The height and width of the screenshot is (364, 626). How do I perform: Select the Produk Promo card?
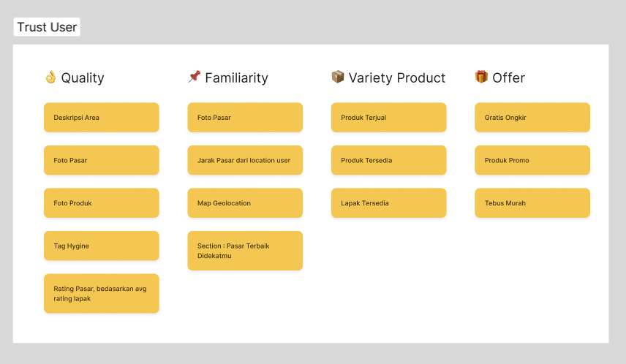tap(532, 160)
